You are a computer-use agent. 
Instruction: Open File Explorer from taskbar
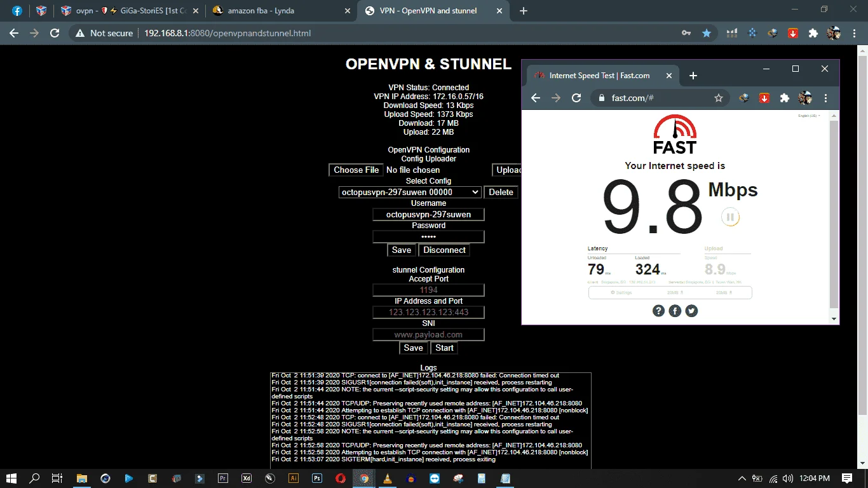[81, 478]
